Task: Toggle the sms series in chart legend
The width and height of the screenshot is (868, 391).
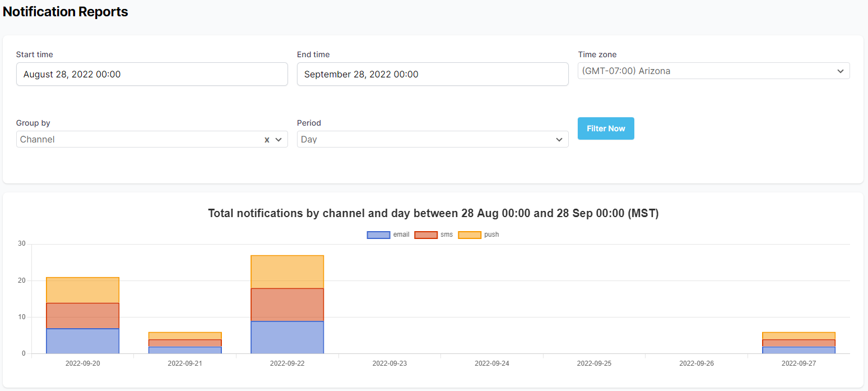Action: click(x=434, y=234)
